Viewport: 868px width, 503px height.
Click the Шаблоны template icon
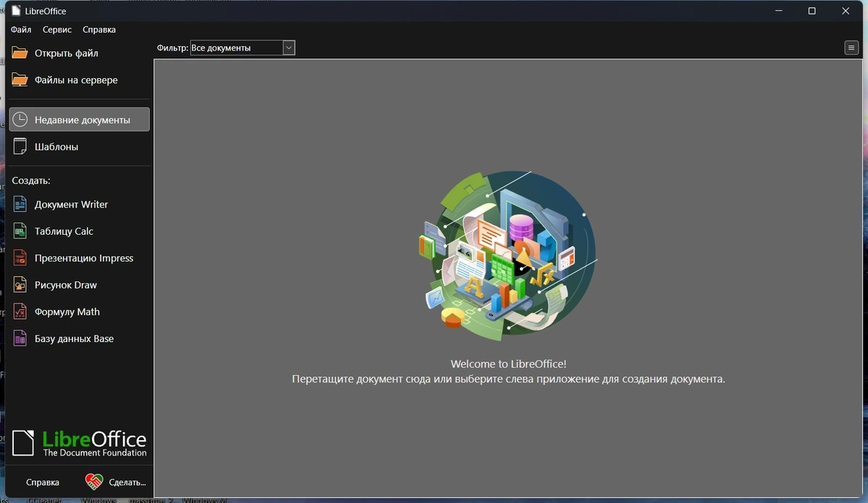coord(20,146)
